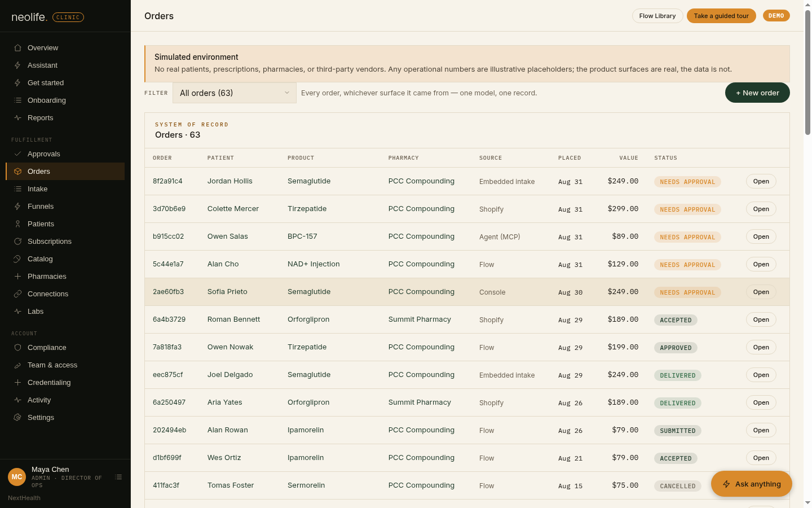Screen dimensions: 812x508
Task: Open order 8f2a91c4 for Jordan Hollis
Action: point(761,181)
